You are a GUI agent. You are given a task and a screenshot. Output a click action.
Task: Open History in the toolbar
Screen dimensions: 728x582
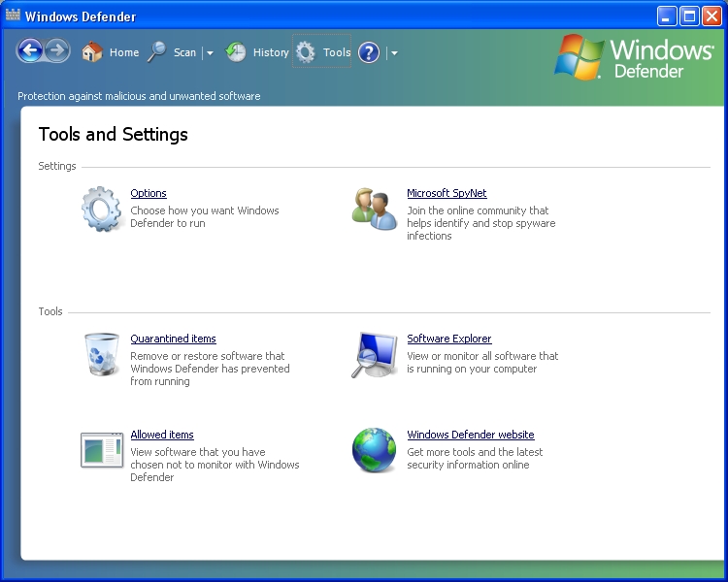[258, 52]
